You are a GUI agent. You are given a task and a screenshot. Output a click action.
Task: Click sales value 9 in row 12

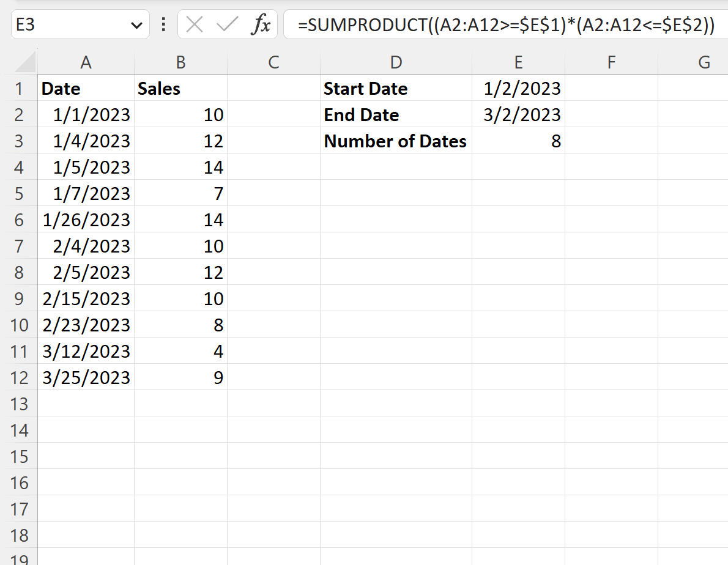click(x=180, y=377)
